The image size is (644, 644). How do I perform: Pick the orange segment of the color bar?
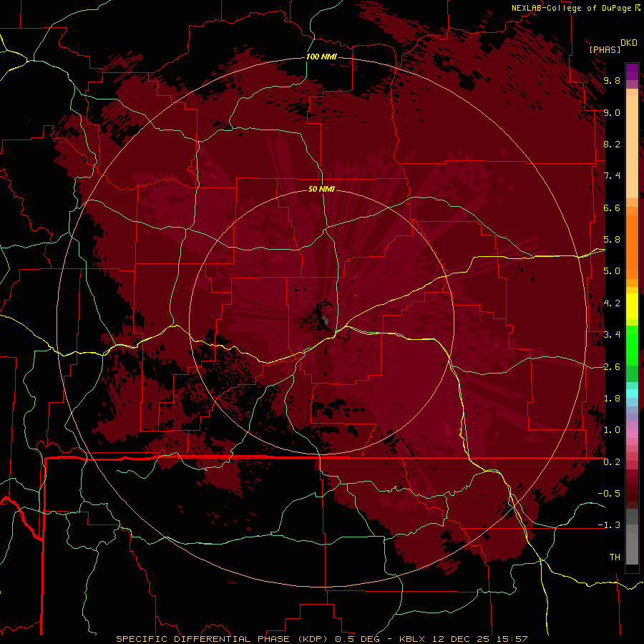pos(632,246)
